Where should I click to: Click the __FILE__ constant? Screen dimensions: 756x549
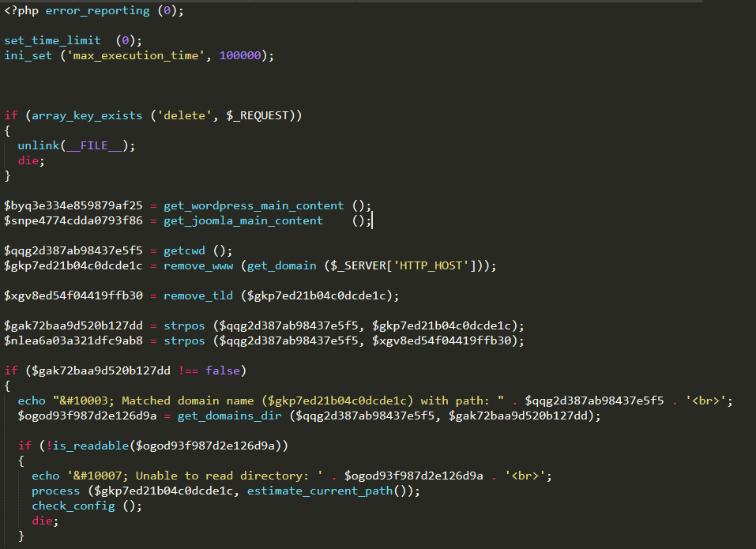94,145
